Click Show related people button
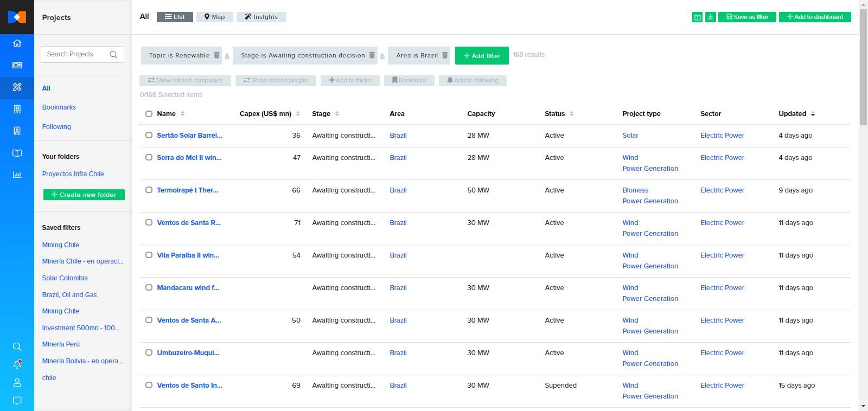868x411 pixels. [276, 81]
